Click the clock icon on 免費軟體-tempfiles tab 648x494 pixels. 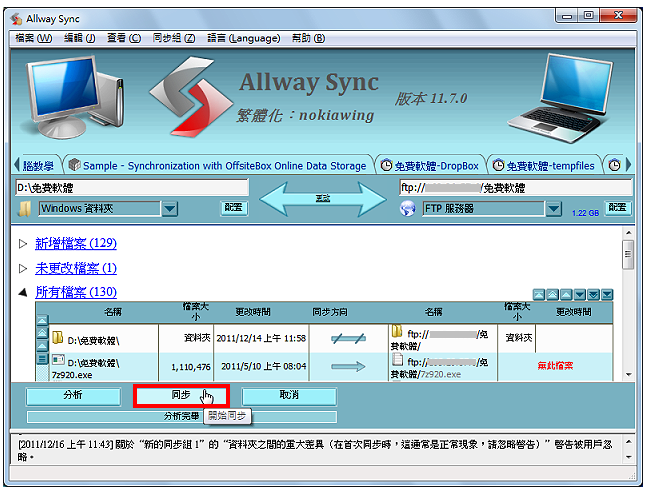(x=498, y=165)
